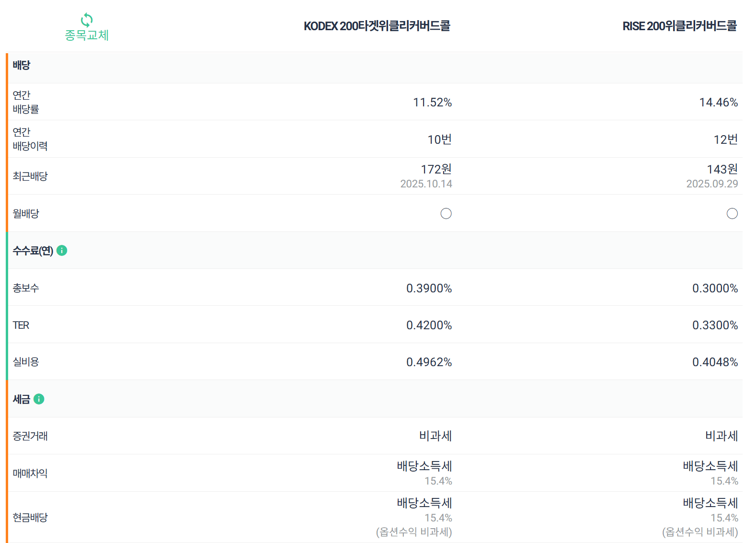This screenshot has height=543, width=756.
Task: Click the 12번 dividend history value
Action: [x=726, y=139]
